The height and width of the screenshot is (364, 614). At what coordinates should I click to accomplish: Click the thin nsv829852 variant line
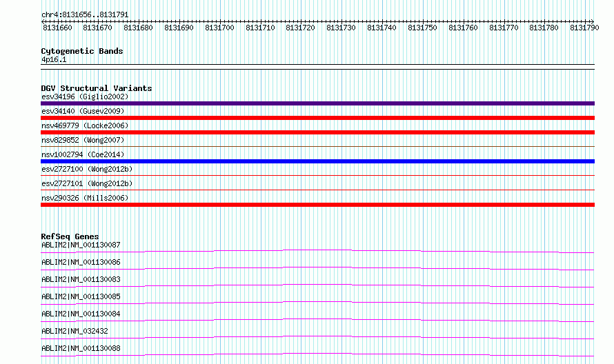(x=317, y=146)
